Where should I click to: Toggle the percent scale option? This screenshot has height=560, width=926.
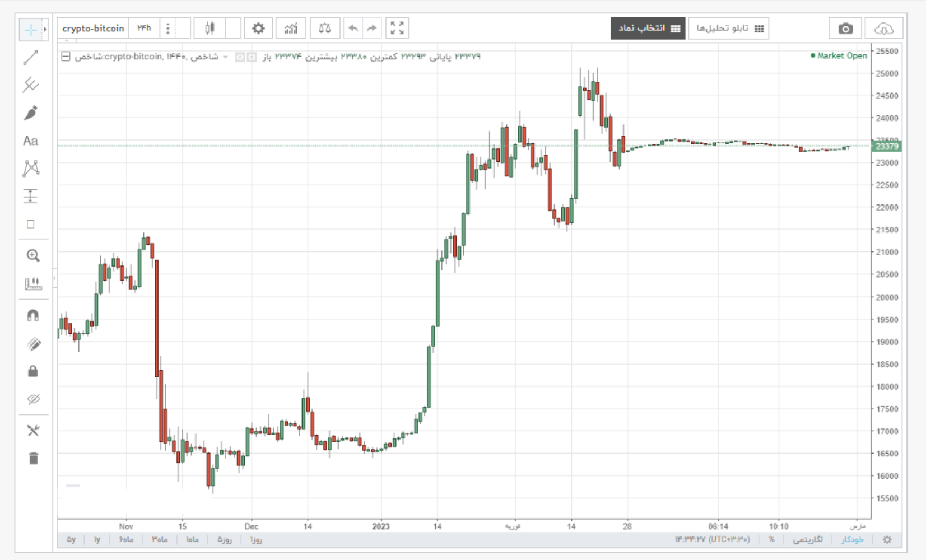click(x=771, y=540)
